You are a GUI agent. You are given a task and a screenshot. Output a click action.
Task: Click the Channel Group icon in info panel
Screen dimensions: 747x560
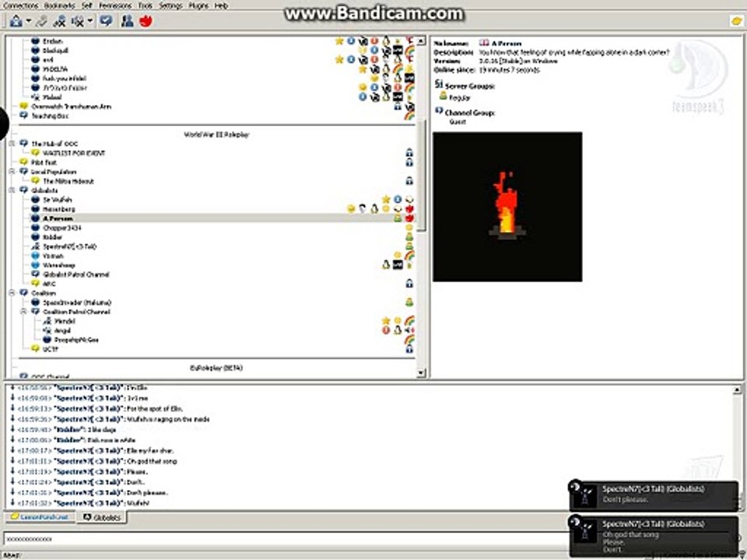[x=439, y=111]
